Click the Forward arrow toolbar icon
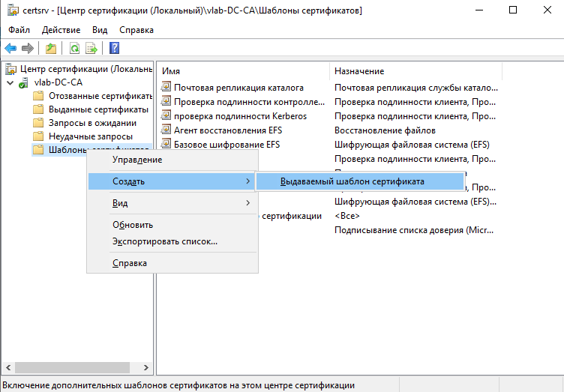The height and width of the screenshot is (392, 564). 27,48
